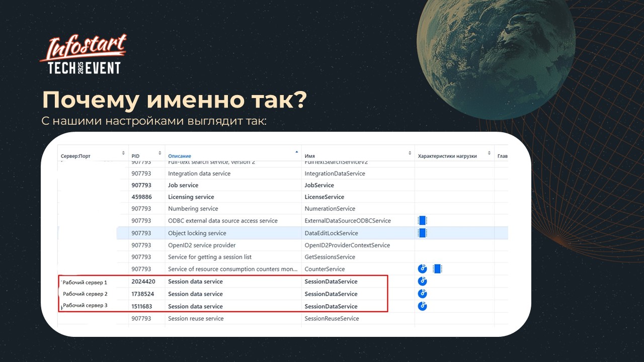Click disk icon for Рабочий сервер 3
The image size is (644, 362).
(423, 306)
